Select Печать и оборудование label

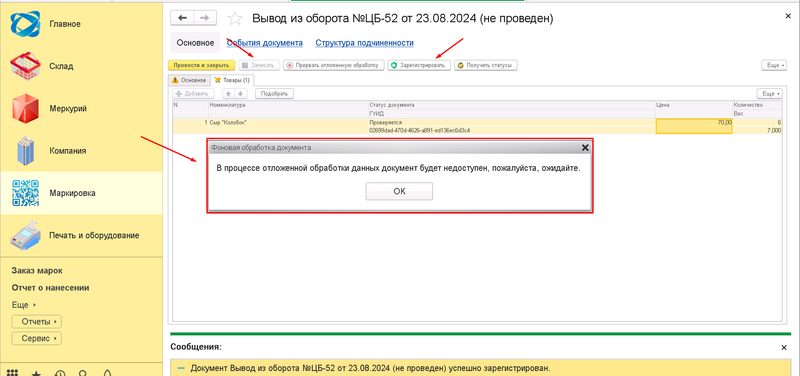pos(94,236)
